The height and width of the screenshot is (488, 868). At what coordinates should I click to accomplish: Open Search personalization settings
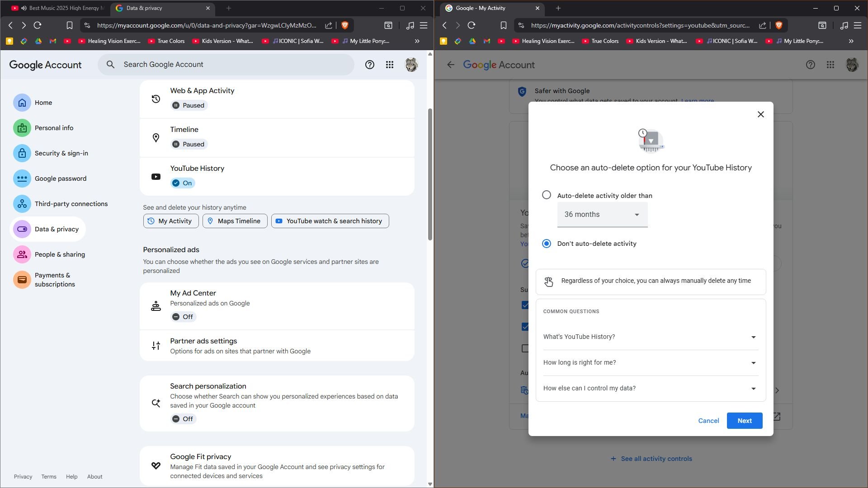point(277,404)
